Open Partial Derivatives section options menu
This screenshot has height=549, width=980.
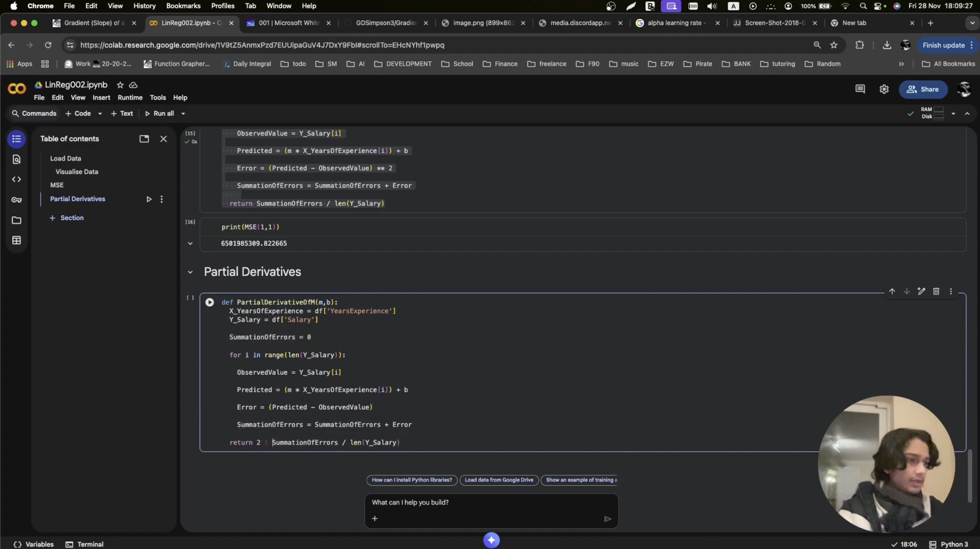click(x=162, y=199)
